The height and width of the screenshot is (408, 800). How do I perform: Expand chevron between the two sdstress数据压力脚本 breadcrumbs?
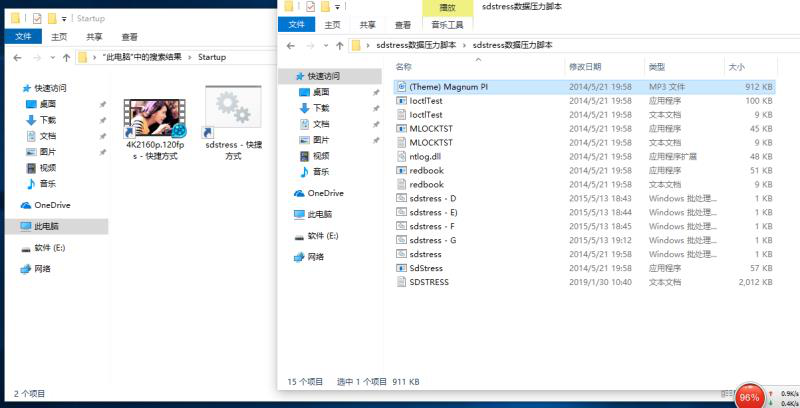click(x=464, y=45)
